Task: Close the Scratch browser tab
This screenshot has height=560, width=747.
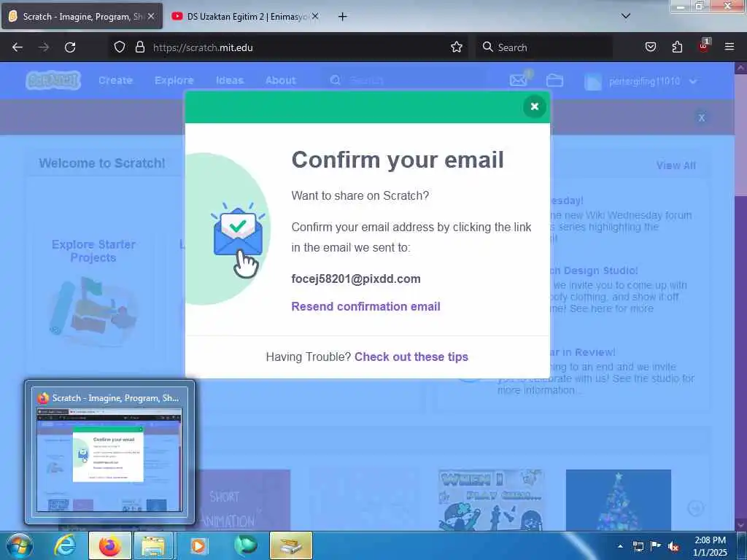Action: point(151,16)
